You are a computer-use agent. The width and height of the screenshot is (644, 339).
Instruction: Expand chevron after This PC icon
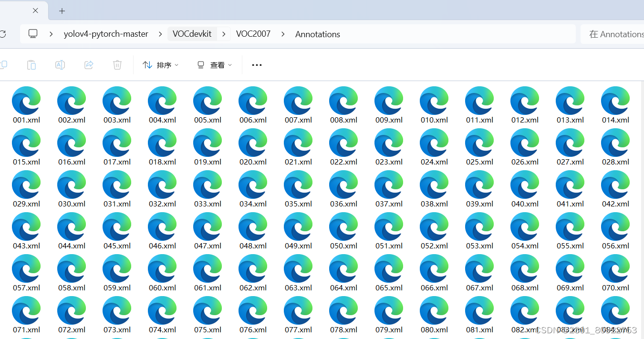point(51,34)
